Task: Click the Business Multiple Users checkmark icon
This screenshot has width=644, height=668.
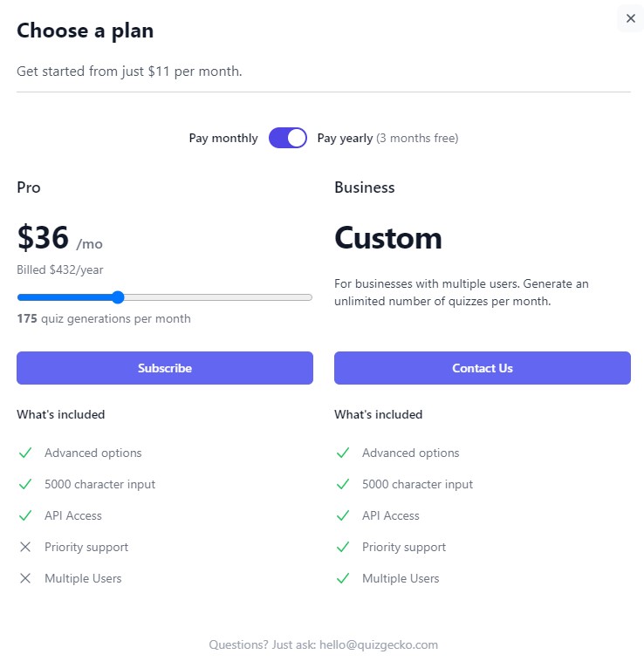Action: [343, 578]
